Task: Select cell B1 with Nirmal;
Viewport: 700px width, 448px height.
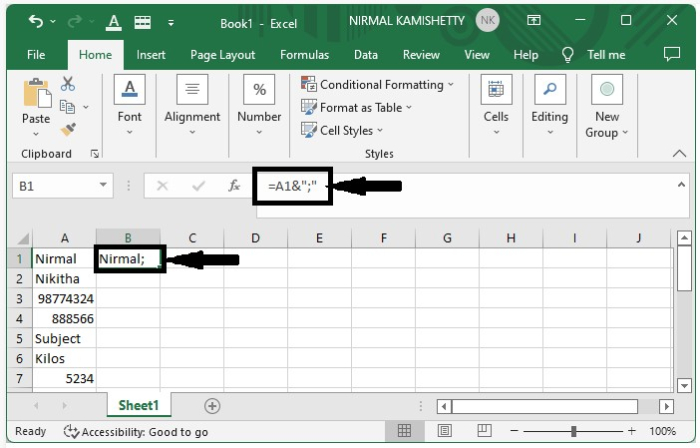Action: [x=129, y=259]
